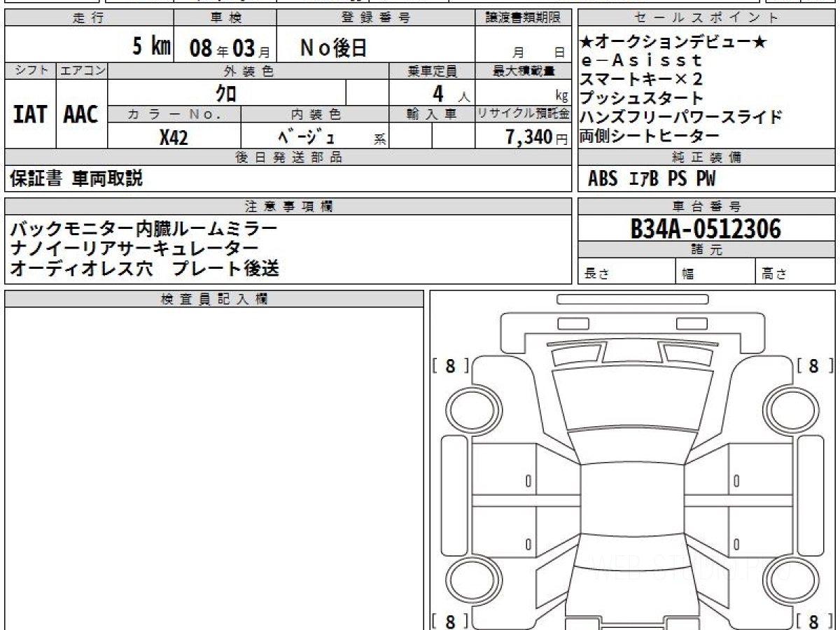Image resolution: width=840 pixels, height=630 pixels.
Task: Select registration value "No後日"
Action: 333,47
